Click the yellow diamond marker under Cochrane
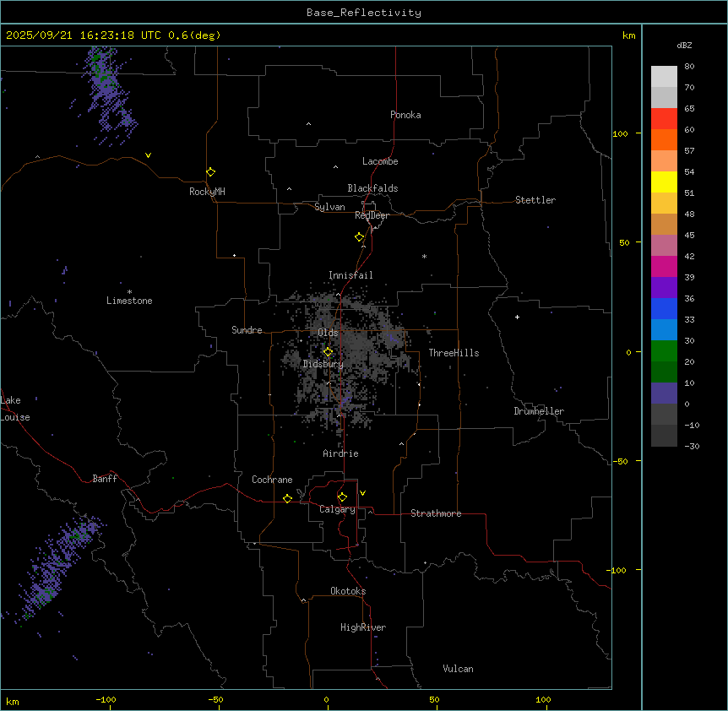Image resolution: width=728 pixels, height=711 pixels. point(287,498)
